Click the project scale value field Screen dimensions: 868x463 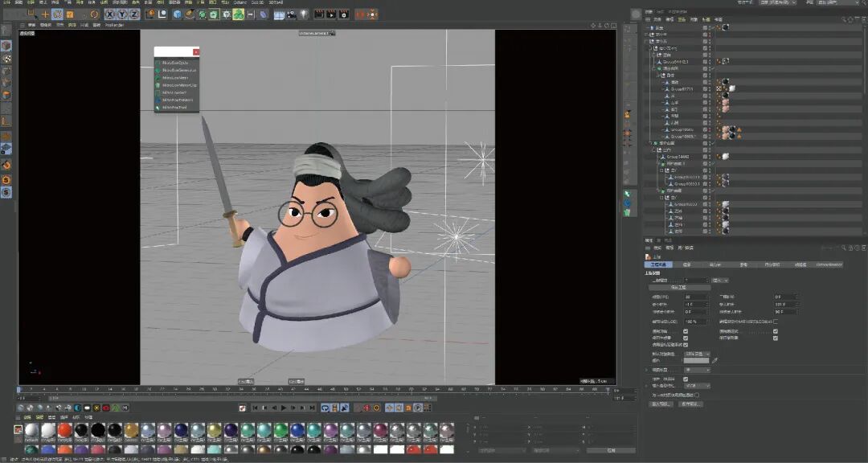(696, 281)
